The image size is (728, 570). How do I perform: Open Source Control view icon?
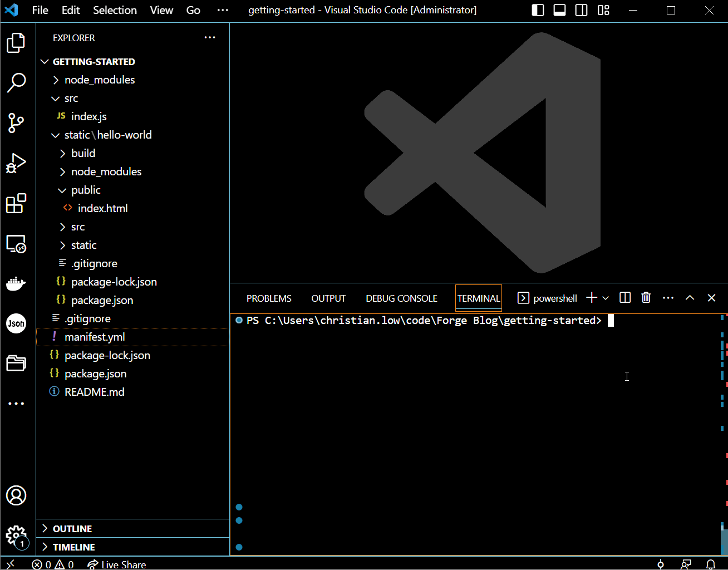16,123
